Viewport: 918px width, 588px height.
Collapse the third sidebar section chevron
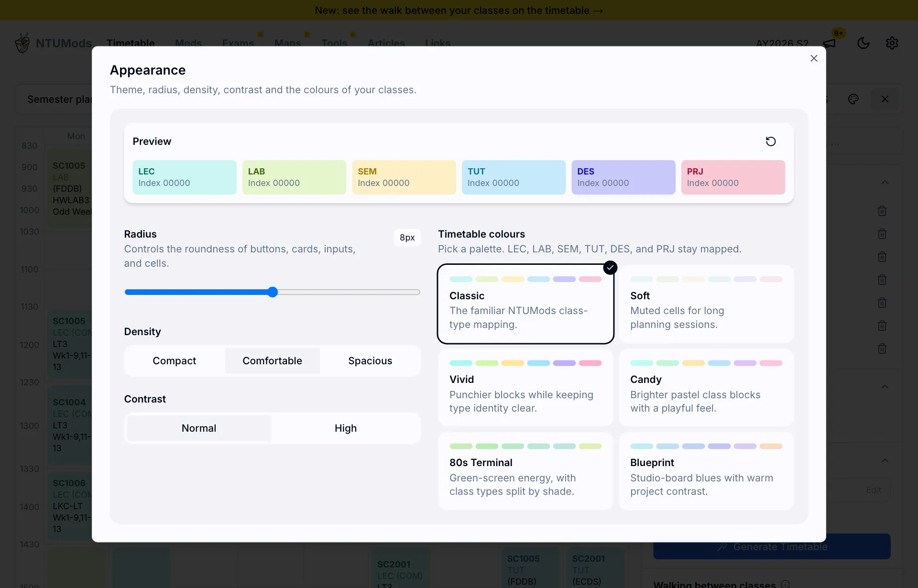point(885,461)
